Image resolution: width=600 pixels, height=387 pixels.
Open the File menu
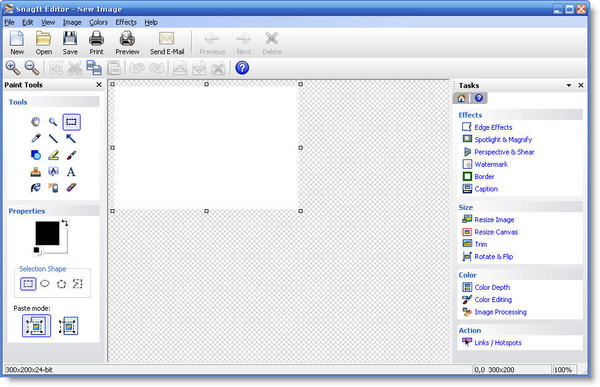(x=9, y=23)
